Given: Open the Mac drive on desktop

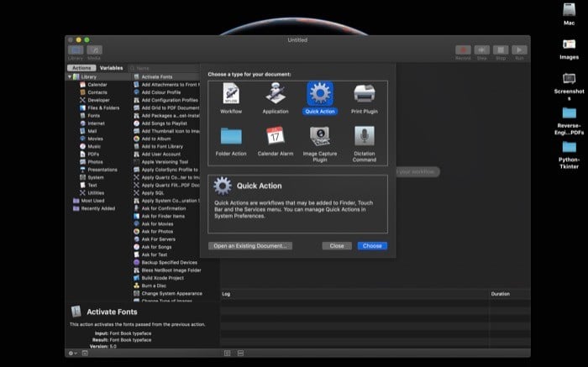Looking at the screenshot, I should coord(569,14).
